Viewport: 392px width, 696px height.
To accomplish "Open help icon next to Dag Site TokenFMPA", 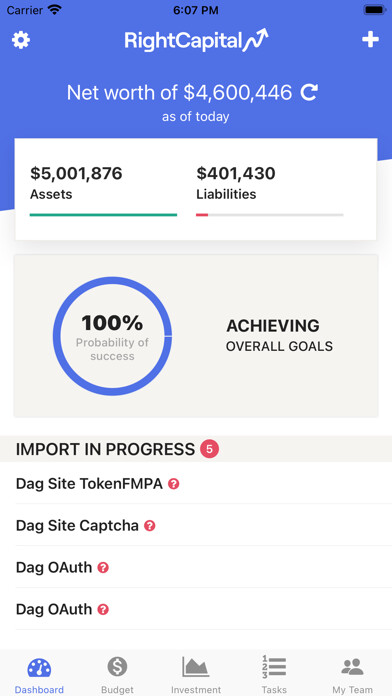I will pos(174,484).
